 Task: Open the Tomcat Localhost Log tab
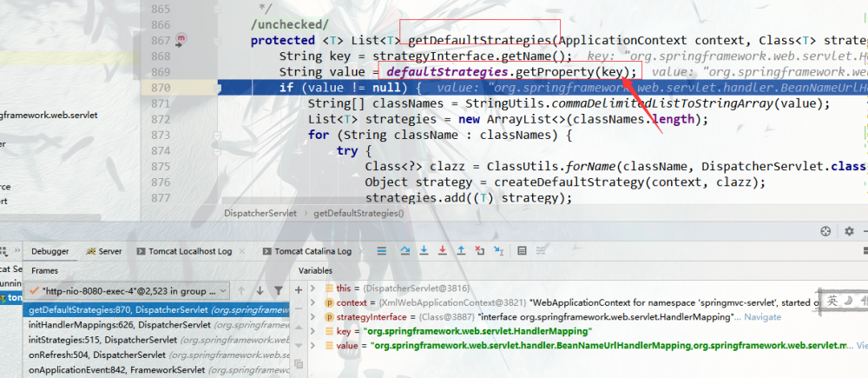[184, 251]
